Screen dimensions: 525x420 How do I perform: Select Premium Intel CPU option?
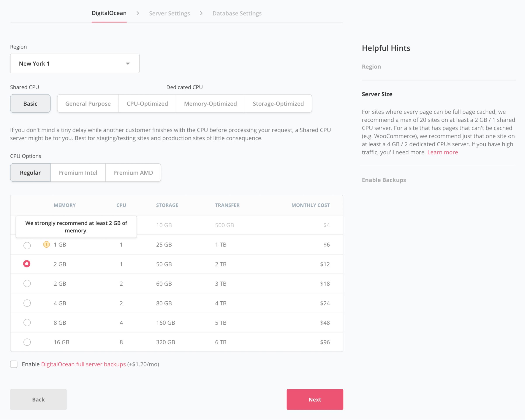click(x=77, y=172)
